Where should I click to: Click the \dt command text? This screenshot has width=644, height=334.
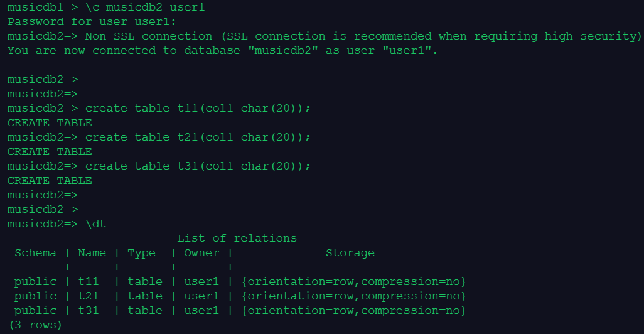click(95, 224)
